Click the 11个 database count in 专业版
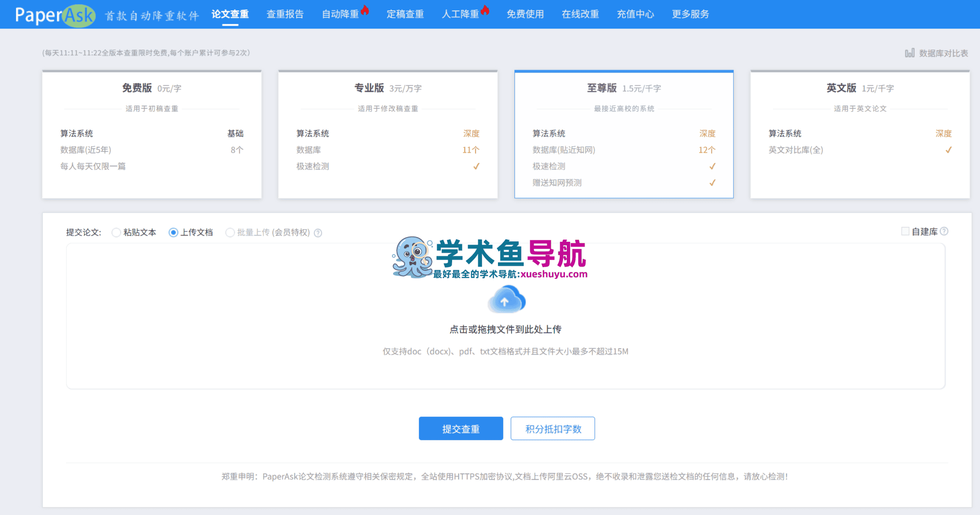The height and width of the screenshot is (515, 980). pos(471,150)
